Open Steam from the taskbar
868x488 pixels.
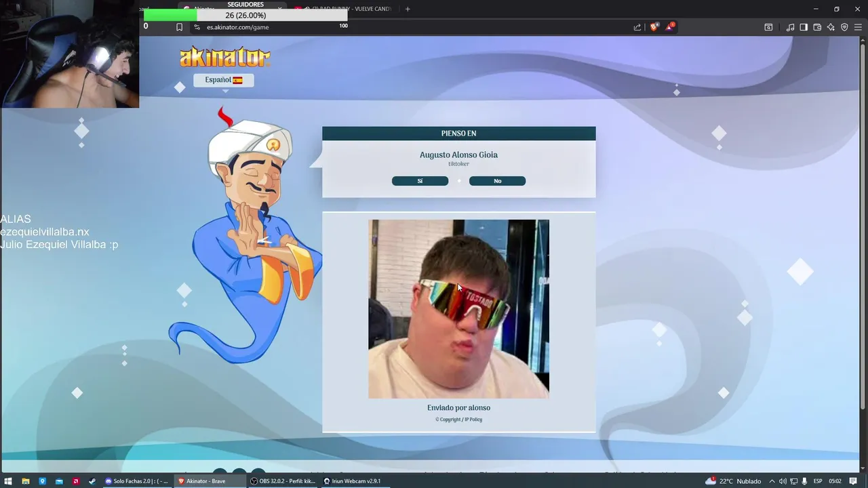[x=92, y=481]
